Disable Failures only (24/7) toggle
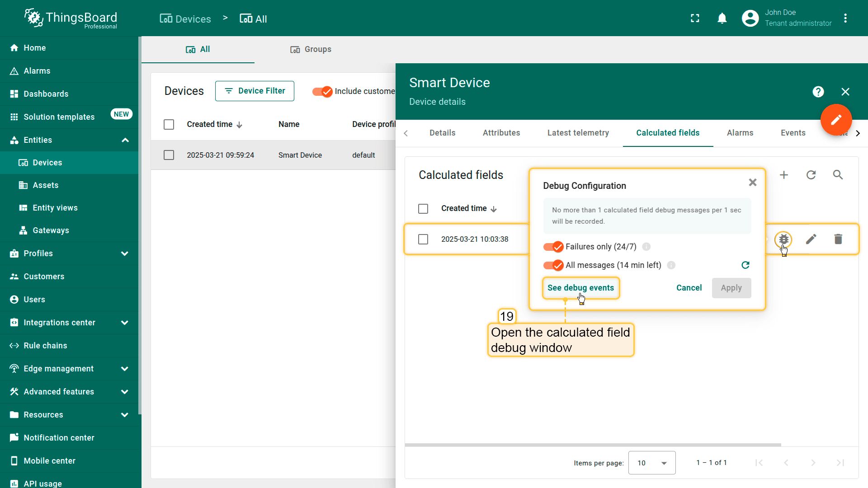Screen dimensions: 868x488 pos(553,247)
